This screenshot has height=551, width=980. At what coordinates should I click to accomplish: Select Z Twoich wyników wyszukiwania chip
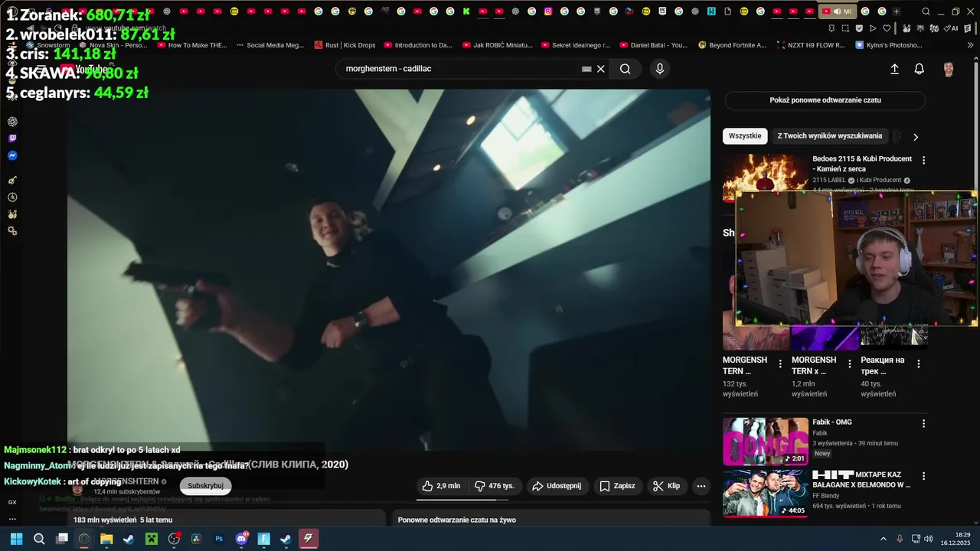829,136
